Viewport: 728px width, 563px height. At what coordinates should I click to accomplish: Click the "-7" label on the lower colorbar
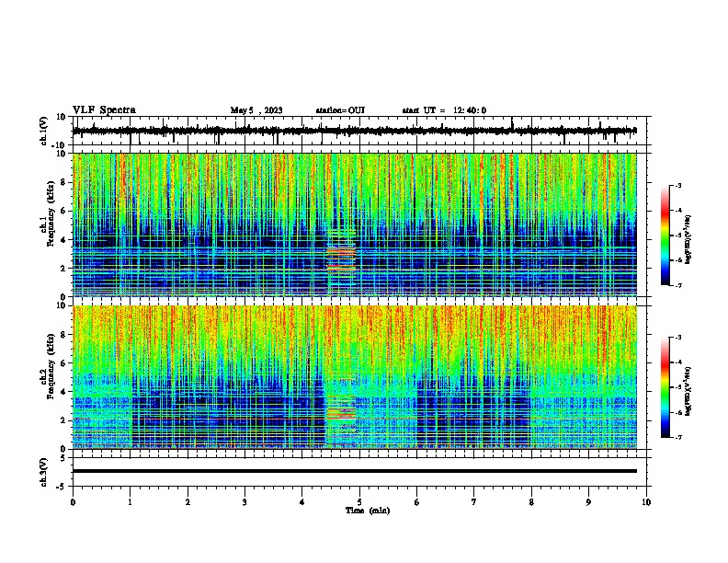pos(678,437)
